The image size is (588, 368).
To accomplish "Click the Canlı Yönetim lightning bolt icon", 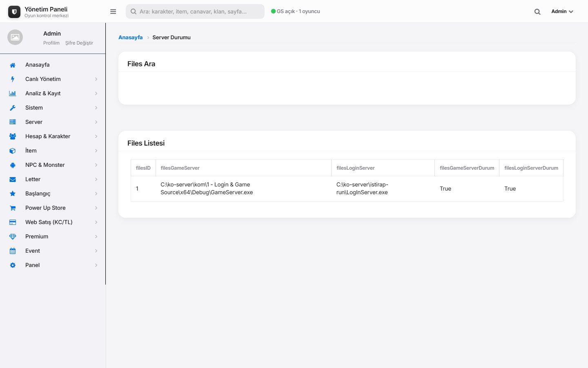I will point(13,79).
